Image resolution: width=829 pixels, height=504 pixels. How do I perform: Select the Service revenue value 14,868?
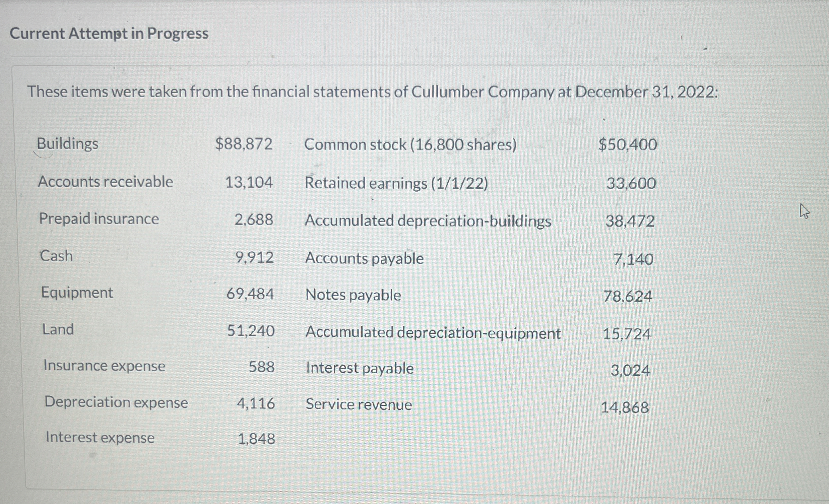pos(625,408)
